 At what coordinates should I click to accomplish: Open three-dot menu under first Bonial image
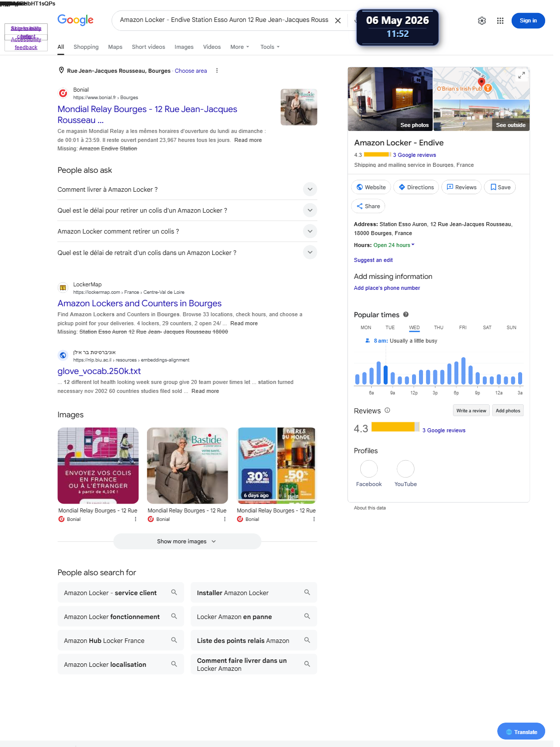click(x=136, y=519)
